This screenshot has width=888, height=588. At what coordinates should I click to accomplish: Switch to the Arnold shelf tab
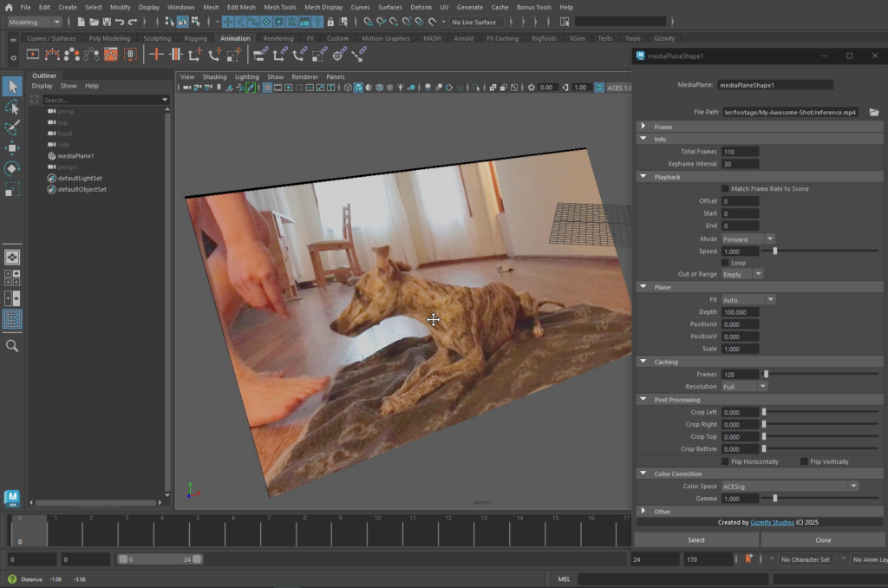[463, 38]
